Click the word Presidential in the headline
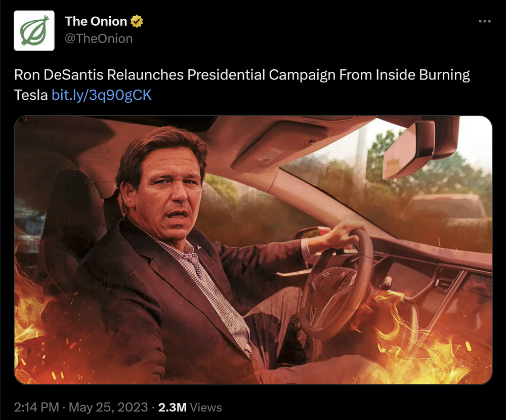 (226, 74)
